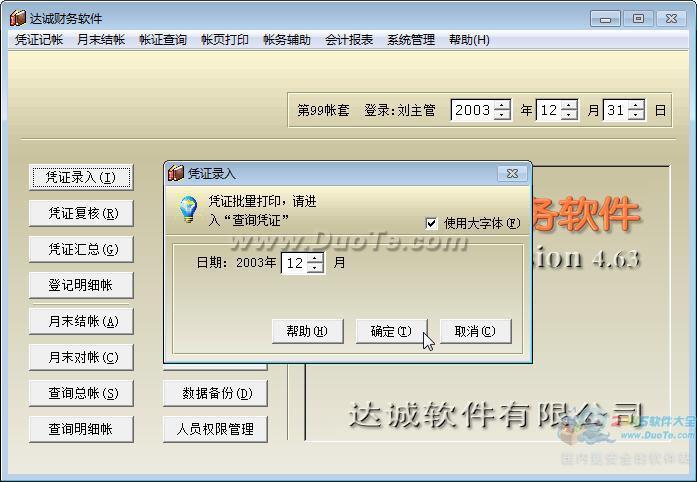Click the 登录:刘主管 label
The height and width of the screenshot is (482, 697).
point(400,110)
